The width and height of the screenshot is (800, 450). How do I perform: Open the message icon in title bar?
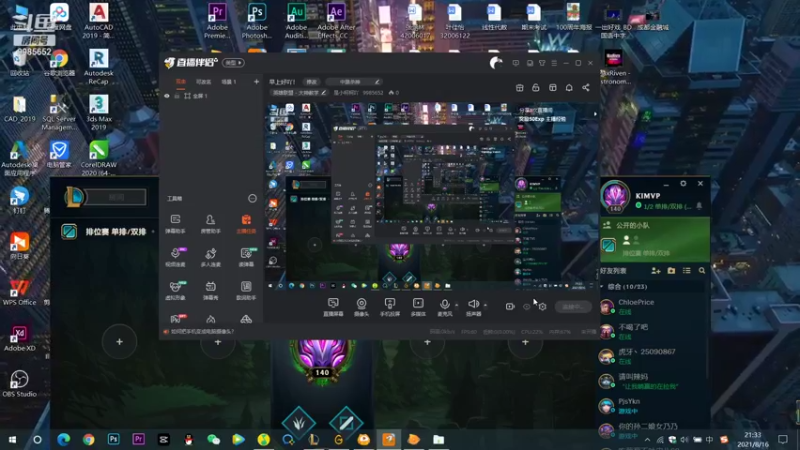click(516, 63)
